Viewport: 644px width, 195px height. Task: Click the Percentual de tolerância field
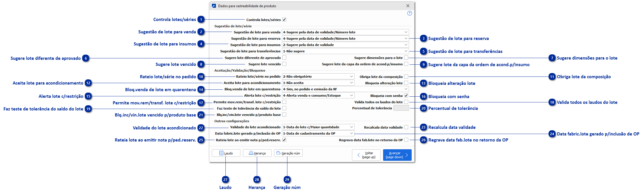401,108
